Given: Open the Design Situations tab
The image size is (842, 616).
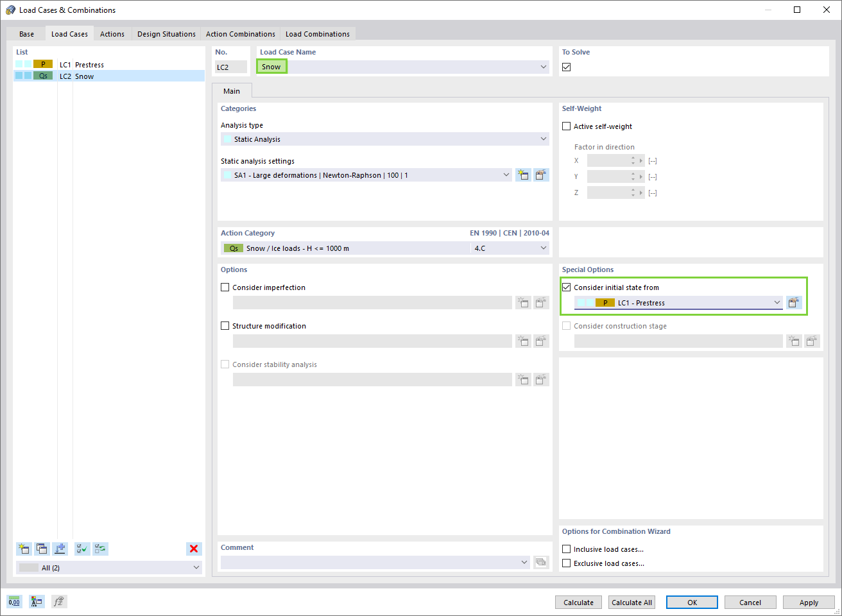Looking at the screenshot, I should (x=166, y=33).
